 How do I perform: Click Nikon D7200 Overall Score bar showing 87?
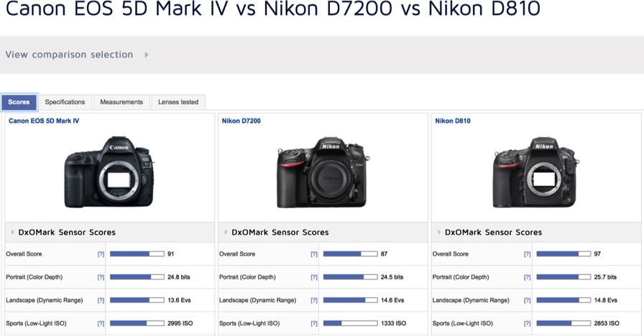tap(350, 254)
